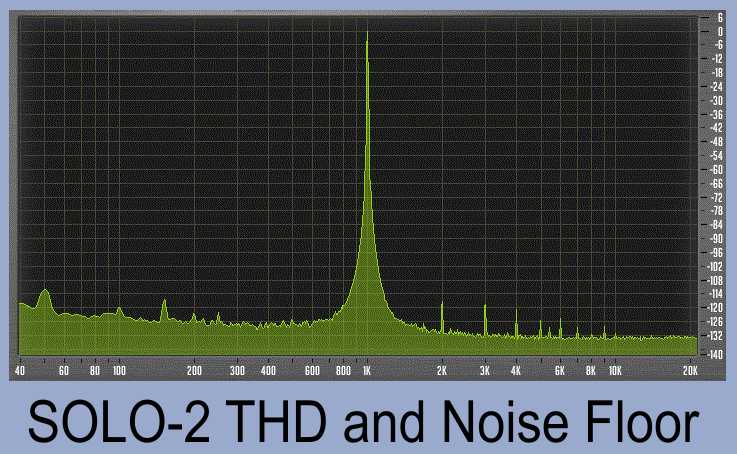Click the 300 Hz frequency axis label
The width and height of the screenshot is (737, 454).
pyautogui.click(x=237, y=371)
